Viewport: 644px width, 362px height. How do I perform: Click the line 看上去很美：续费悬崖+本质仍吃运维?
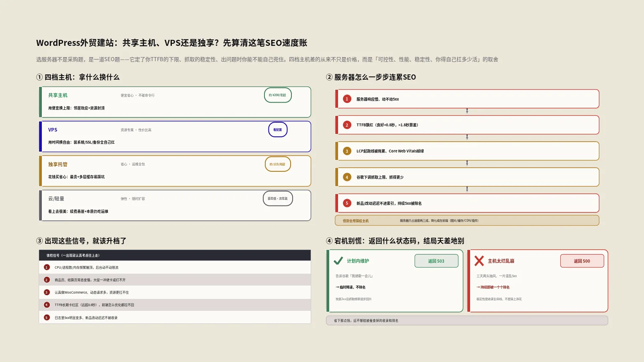(78, 212)
